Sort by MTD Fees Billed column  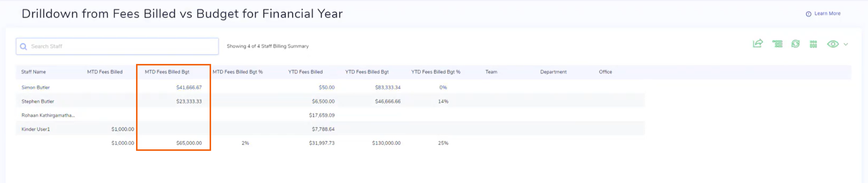coord(105,72)
